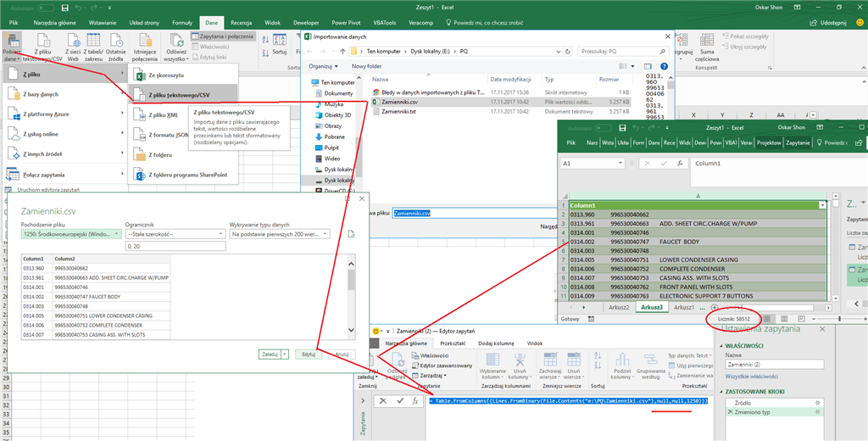Select Z folderu programu SharePoint menu entry
The height and width of the screenshot is (441, 868).
183,175
